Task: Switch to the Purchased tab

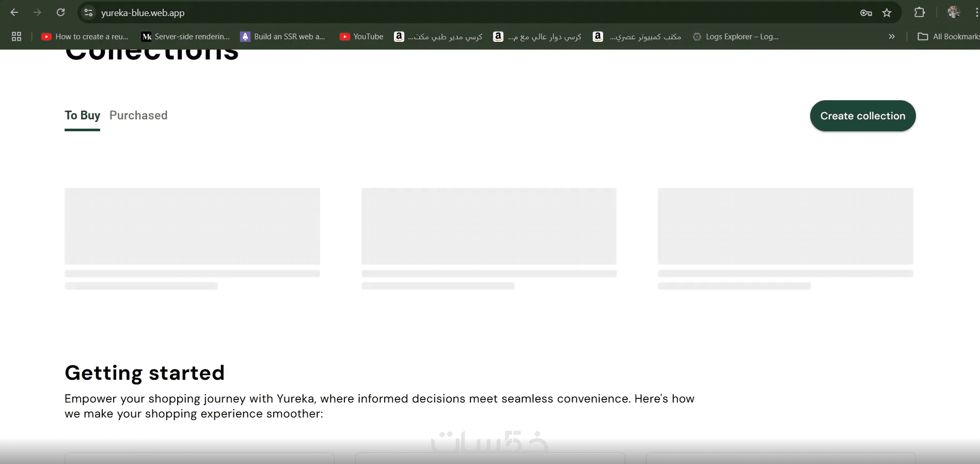Action: (x=138, y=116)
